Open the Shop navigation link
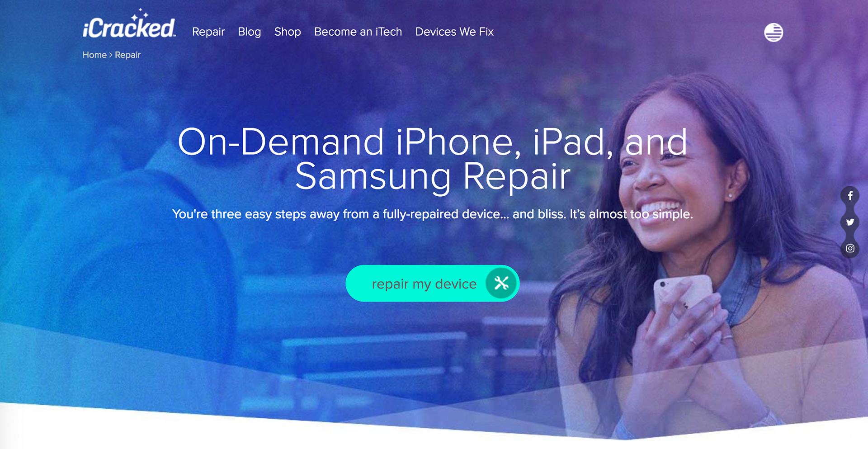868x449 pixels. 288,32
